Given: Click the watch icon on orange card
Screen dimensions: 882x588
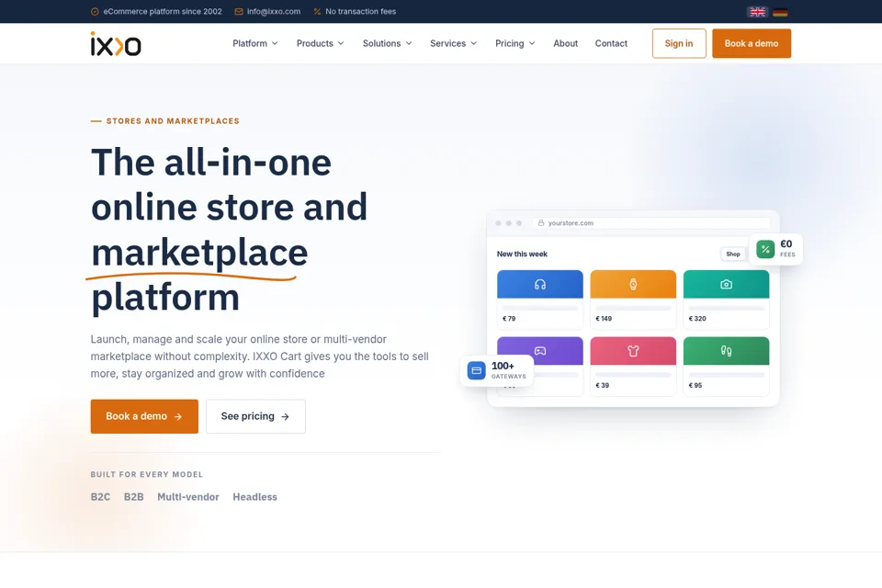Looking at the screenshot, I should pos(633,284).
